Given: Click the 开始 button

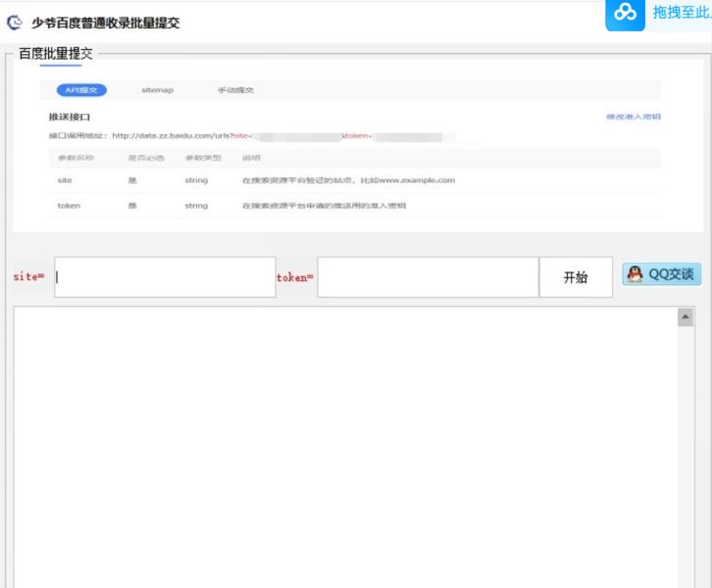Looking at the screenshot, I should tap(576, 277).
